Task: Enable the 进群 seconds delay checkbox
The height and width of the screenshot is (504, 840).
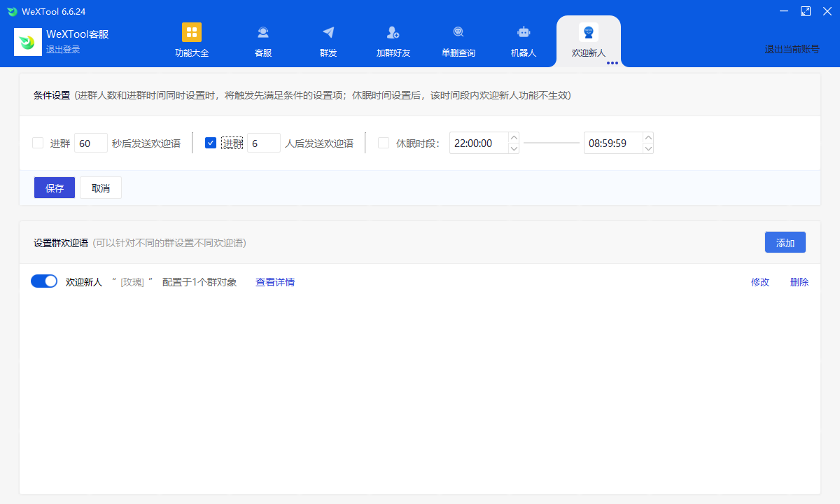Action: (38, 143)
